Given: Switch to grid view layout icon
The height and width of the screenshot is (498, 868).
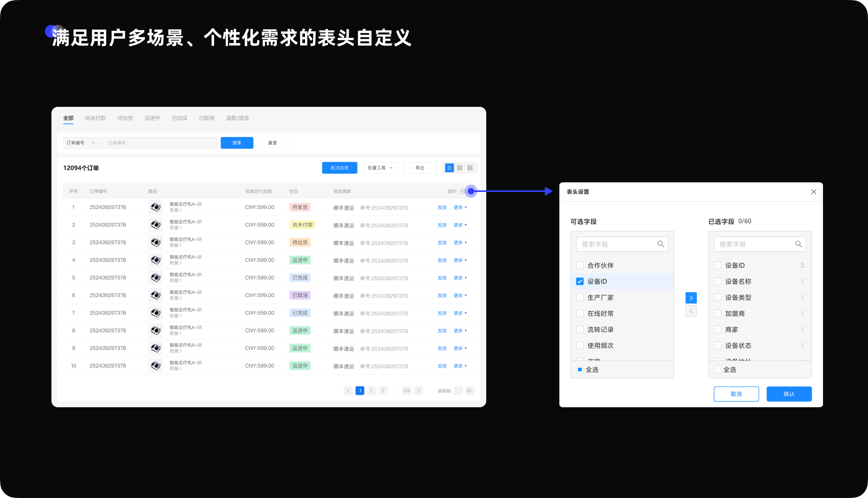Looking at the screenshot, I should 460,168.
